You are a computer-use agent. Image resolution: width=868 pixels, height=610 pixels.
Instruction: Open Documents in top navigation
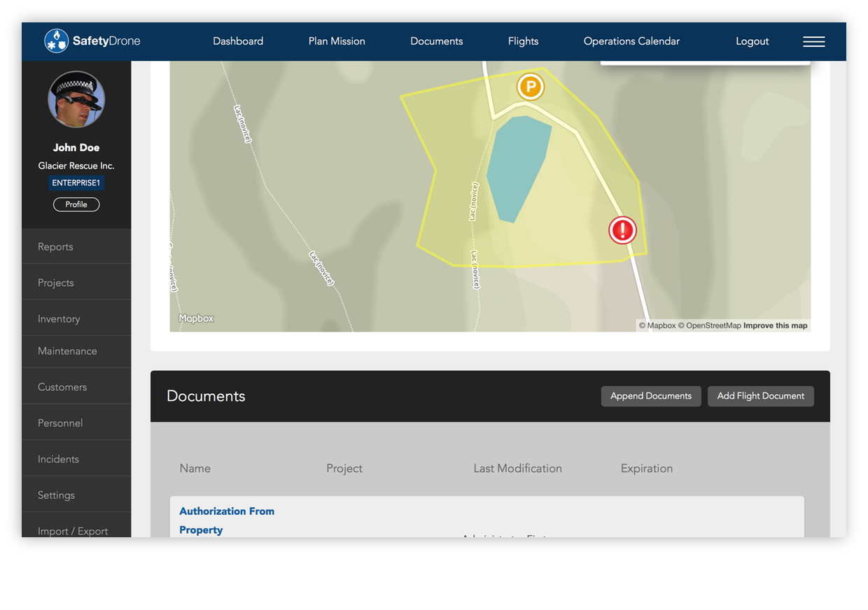pyautogui.click(x=436, y=41)
